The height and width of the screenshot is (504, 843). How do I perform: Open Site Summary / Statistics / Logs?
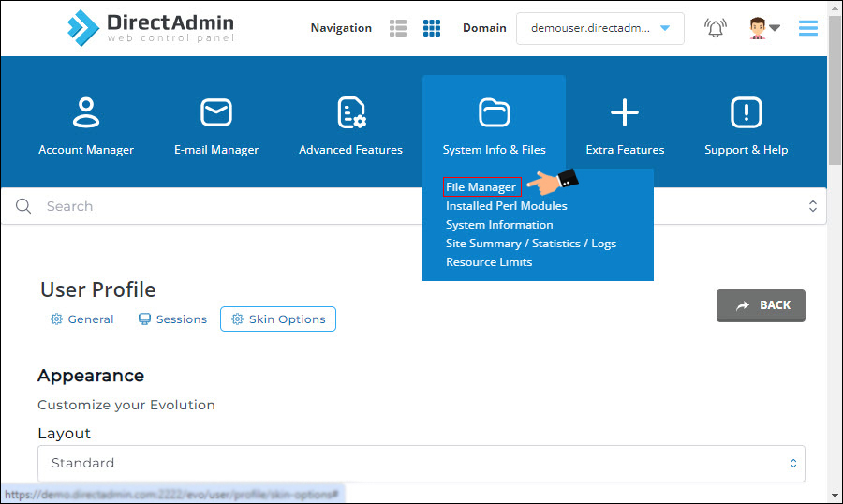[x=531, y=244]
